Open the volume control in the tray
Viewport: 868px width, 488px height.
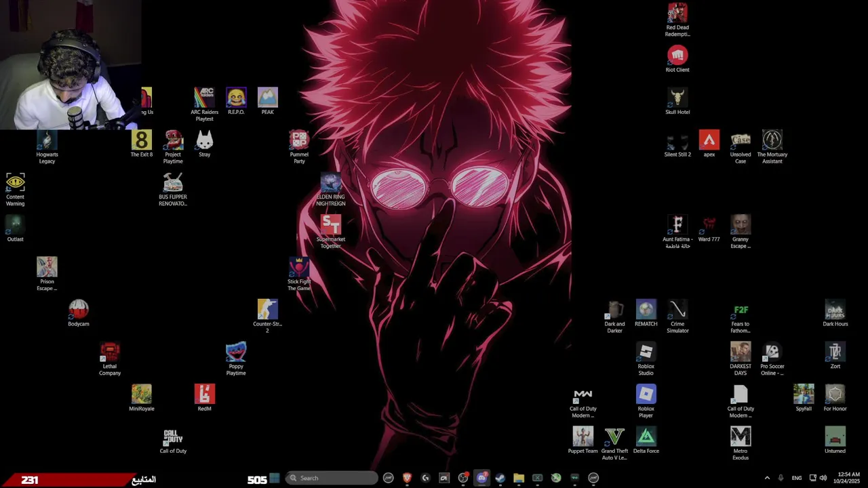[x=823, y=478]
